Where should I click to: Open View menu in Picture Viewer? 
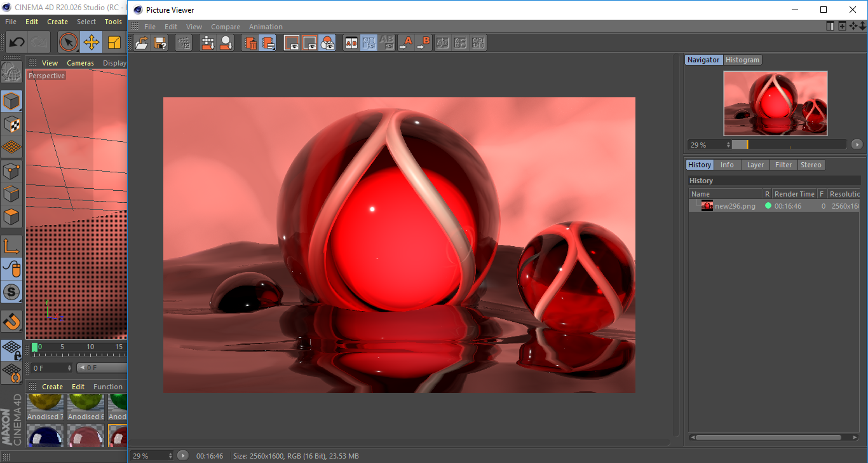[x=194, y=27]
